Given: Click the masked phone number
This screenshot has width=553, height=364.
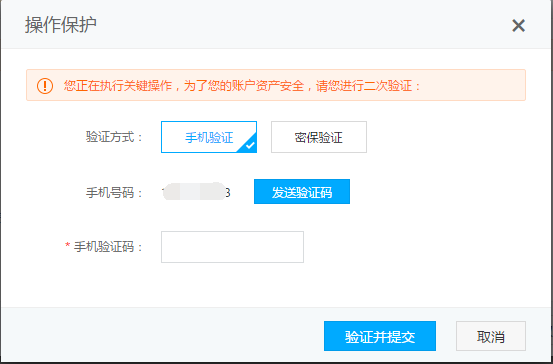Looking at the screenshot, I should pyautogui.click(x=196, y=193).
